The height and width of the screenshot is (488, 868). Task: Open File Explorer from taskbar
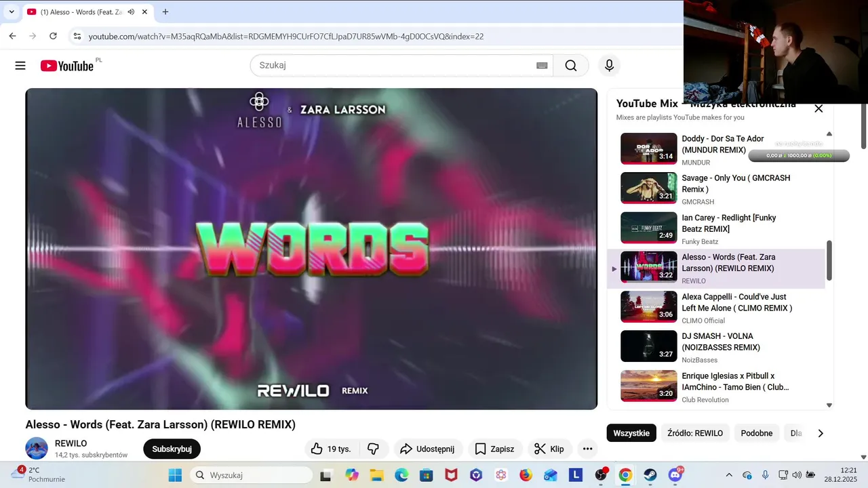click(376, 475)
